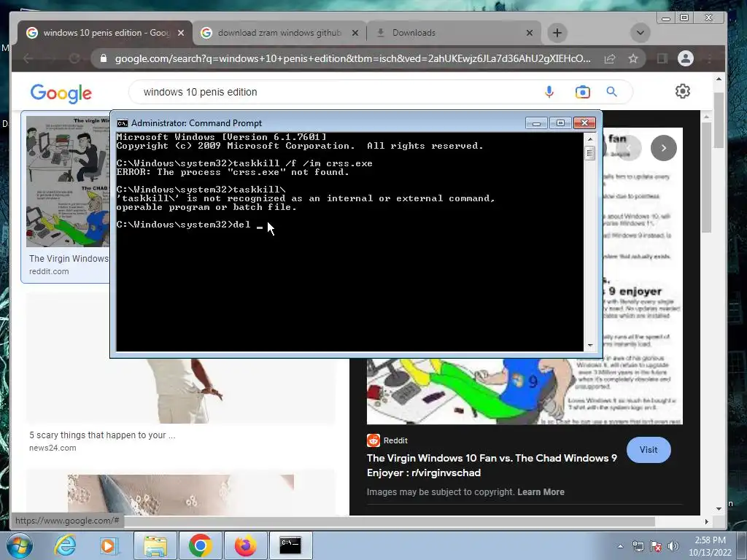Screen dimensions: 747x560
Task: Search by voice microphone icon
Action: (549, 92)
